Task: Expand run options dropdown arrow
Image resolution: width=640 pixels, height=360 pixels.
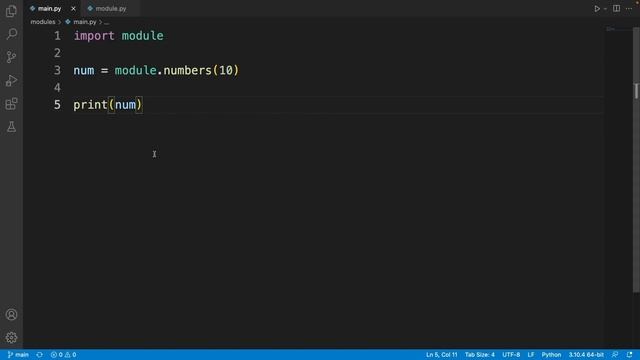Action: (605, 9)
